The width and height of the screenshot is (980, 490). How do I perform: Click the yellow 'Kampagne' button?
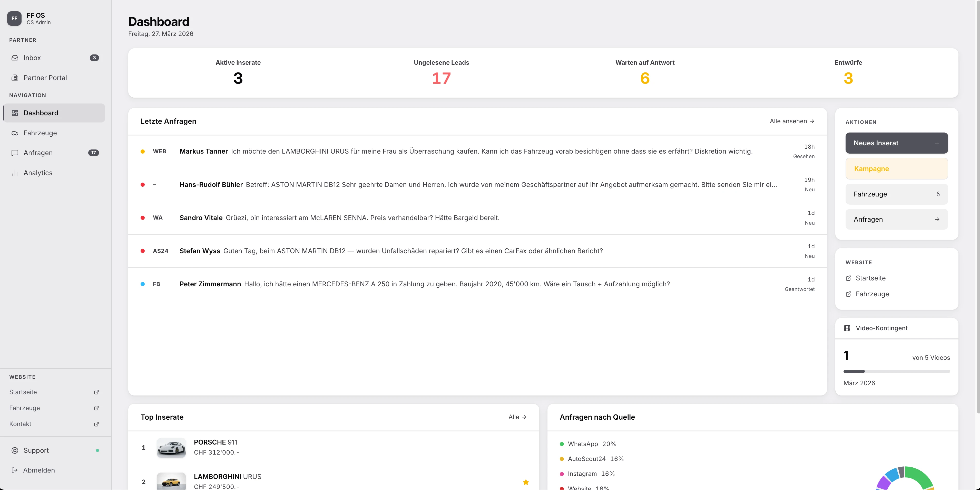(x=896, y=169)
